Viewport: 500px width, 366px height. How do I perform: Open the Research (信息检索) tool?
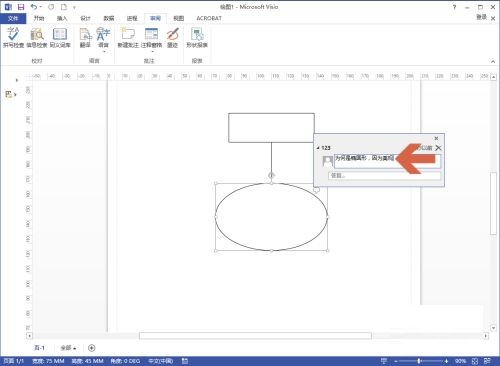pos(37,38)
